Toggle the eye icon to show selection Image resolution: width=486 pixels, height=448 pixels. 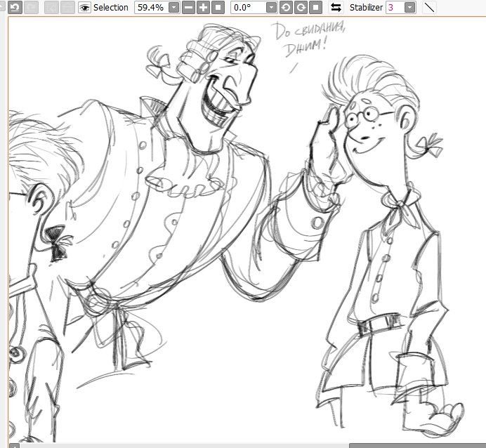click(85, 7)
